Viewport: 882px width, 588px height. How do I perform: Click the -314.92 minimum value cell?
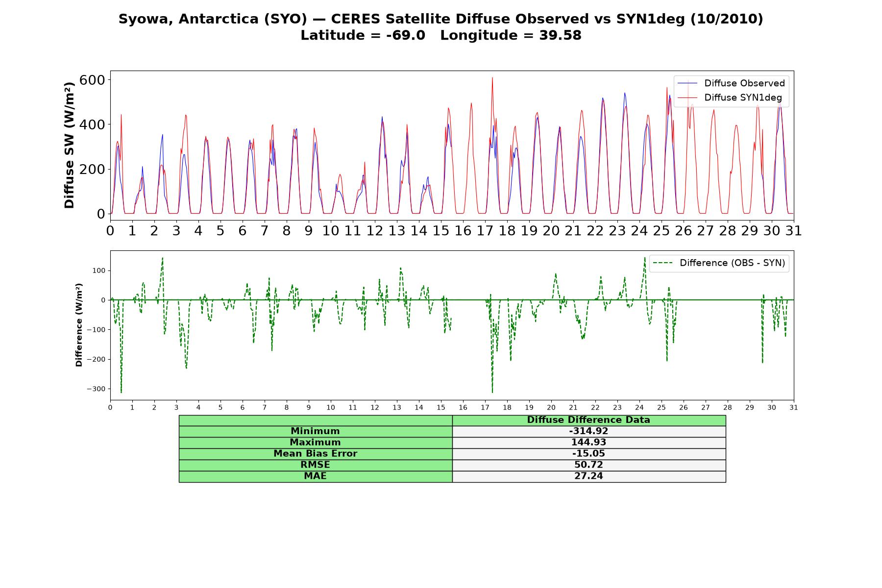pyautogui.click(x=589, y=431)
